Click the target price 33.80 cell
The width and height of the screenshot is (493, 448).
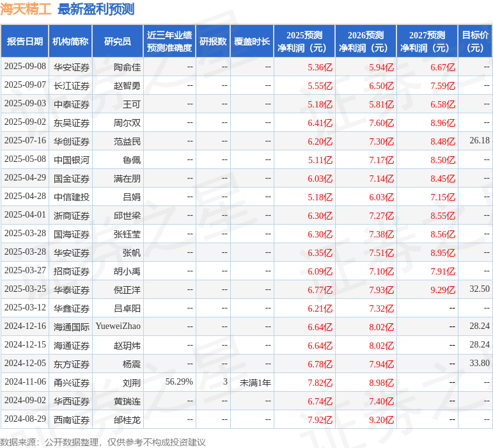[479, 364]
